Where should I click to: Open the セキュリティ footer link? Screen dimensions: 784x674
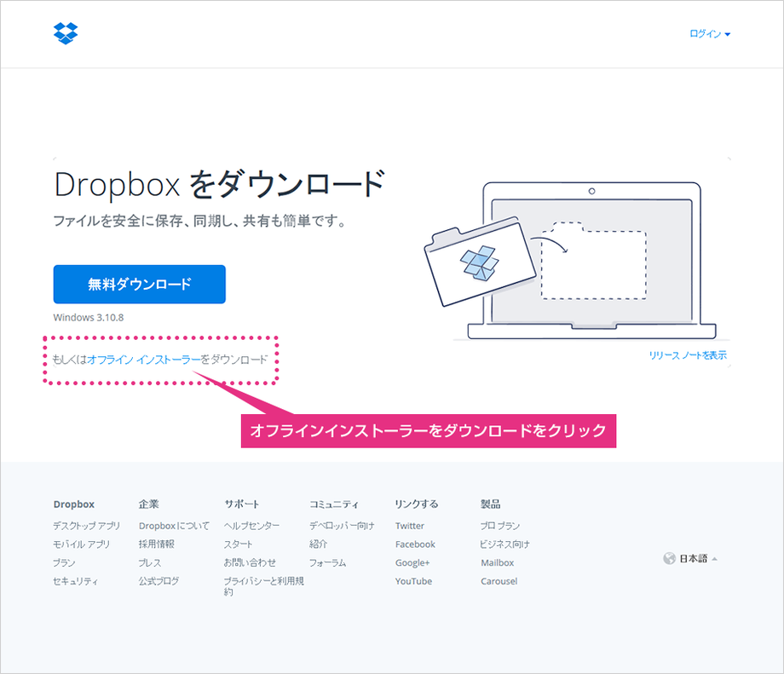pyautogui.click(x=76, y=581)
